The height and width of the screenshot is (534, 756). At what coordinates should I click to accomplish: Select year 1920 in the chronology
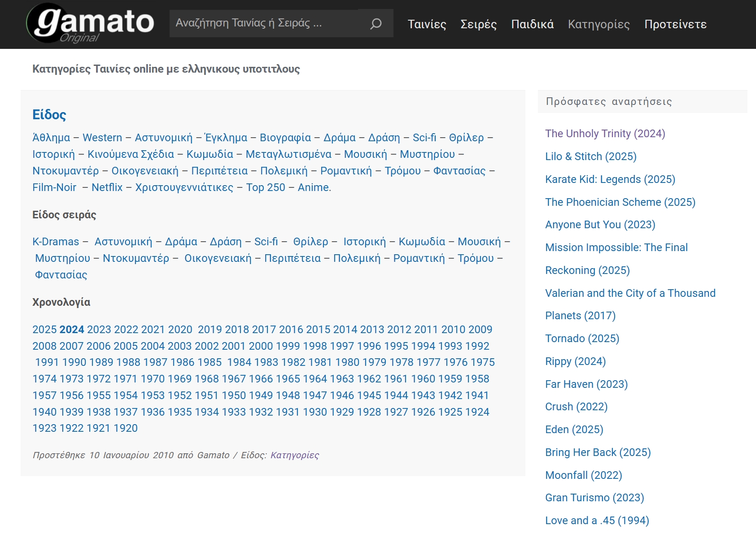coord(126,428)
